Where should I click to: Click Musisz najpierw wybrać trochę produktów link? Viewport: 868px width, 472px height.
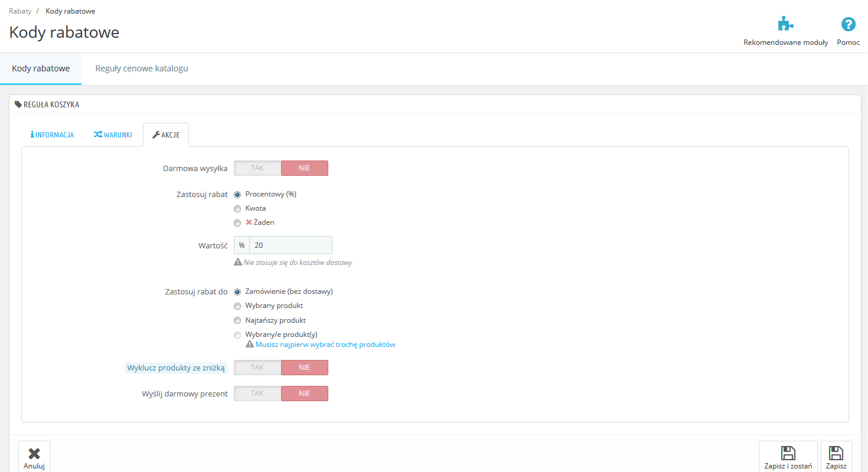coord(325,345)
